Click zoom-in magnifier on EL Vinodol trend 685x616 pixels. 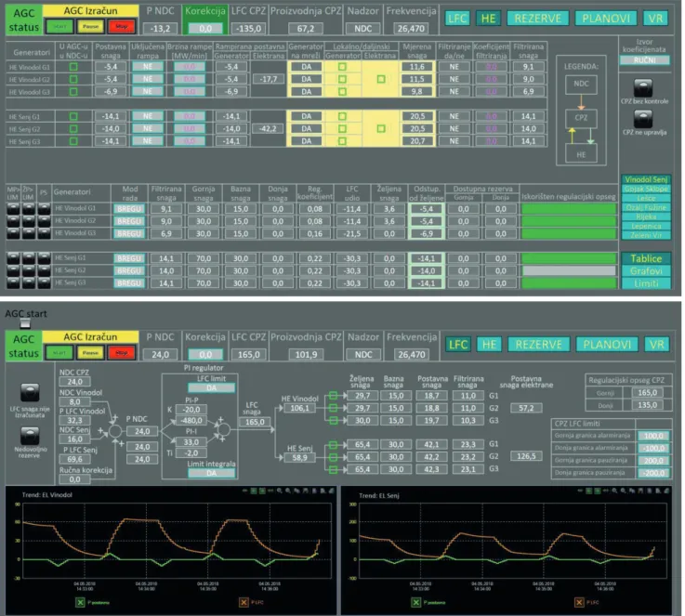(279, 491)
